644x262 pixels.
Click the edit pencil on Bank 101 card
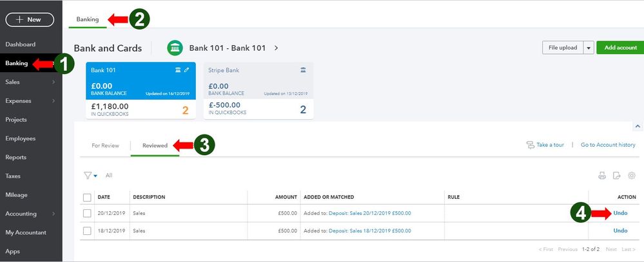pyautogui.click(x=187, y=70)
